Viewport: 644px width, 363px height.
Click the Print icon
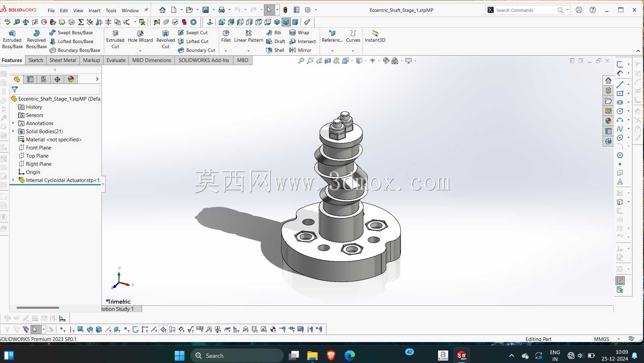(x=222, y=10)
